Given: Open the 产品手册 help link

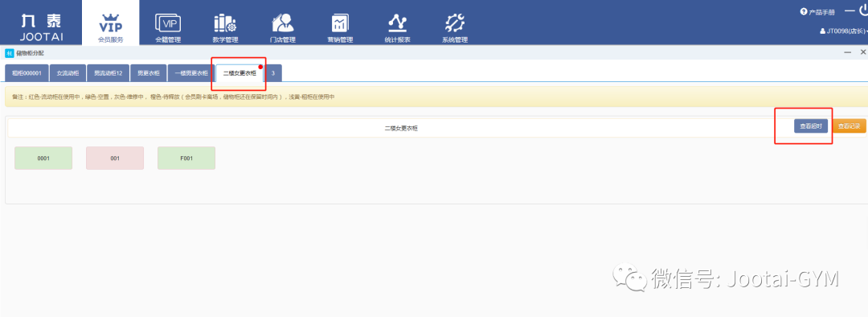Looking at the screenshot, I should click(x=817, y=11).
